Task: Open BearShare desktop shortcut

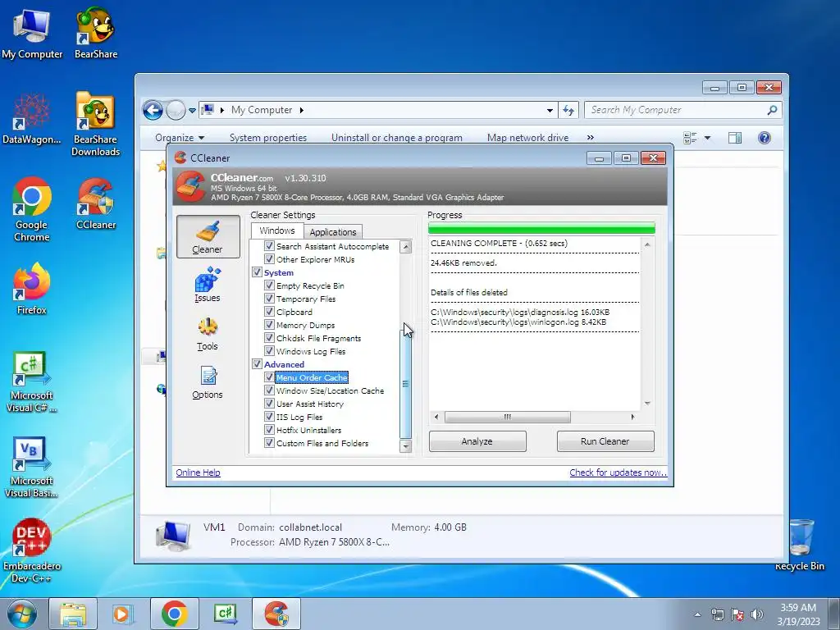Action: 96,34
